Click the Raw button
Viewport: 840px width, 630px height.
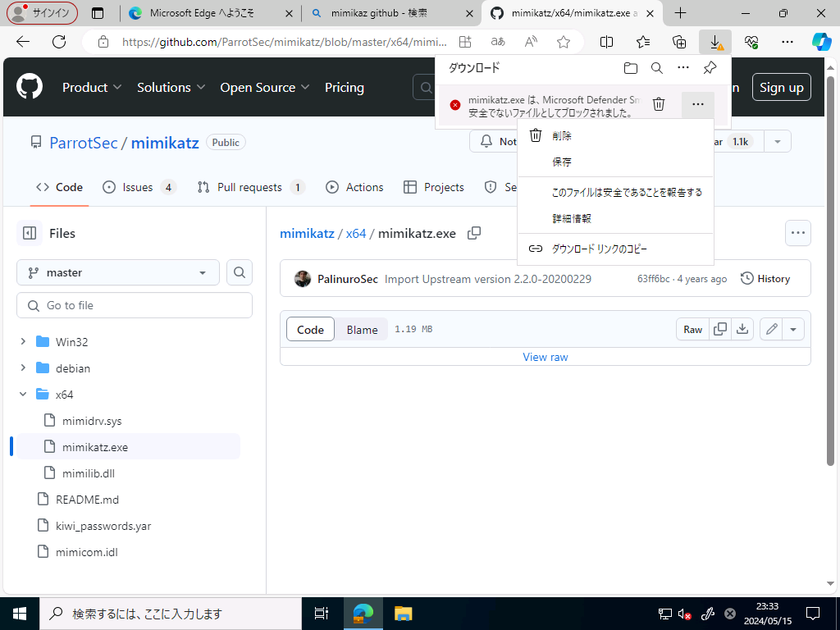click(x=692, y=330)
